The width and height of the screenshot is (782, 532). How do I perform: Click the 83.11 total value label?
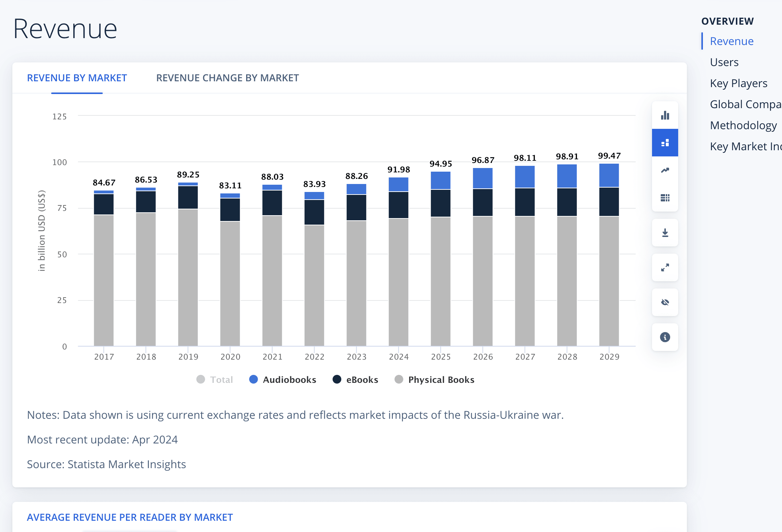pyautogui.click(x=230, y=186)
